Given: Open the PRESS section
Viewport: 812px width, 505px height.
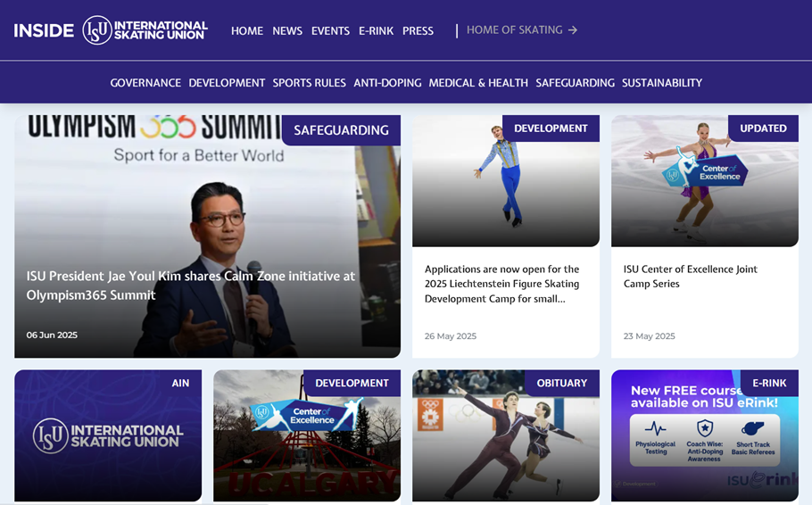Looking at the screenshot, I should [x=418, y=30].
